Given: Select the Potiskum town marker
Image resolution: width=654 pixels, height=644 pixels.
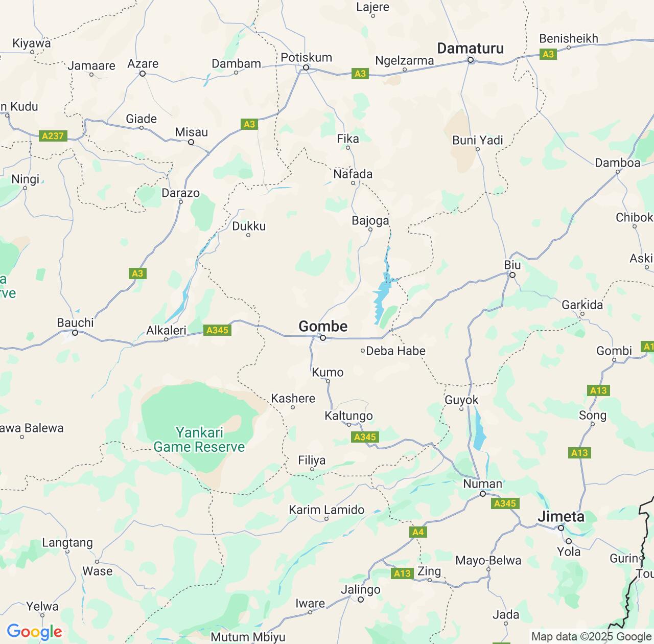Looking at the screenshot, I should click(x=306, y=67).
